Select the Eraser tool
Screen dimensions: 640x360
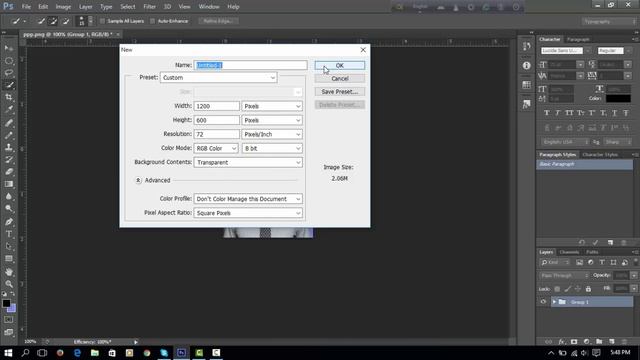coord(9,172)
